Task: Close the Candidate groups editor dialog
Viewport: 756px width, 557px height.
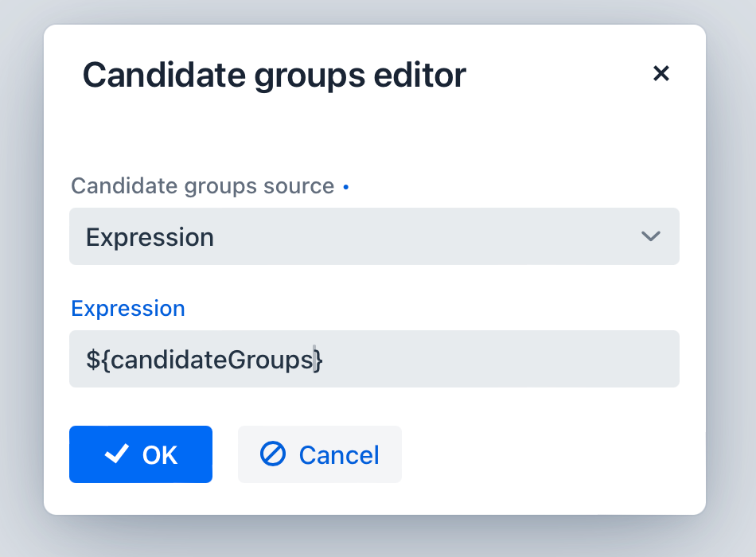Action: point(661,73)
